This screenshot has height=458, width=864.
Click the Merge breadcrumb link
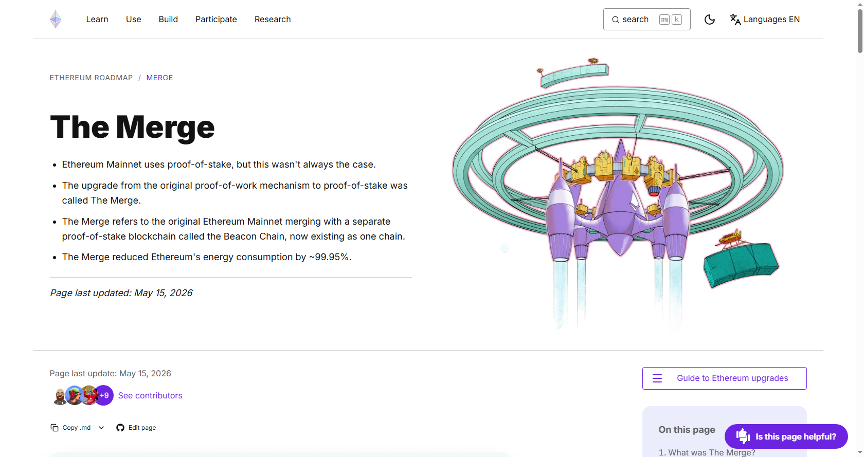click(159, 78)
